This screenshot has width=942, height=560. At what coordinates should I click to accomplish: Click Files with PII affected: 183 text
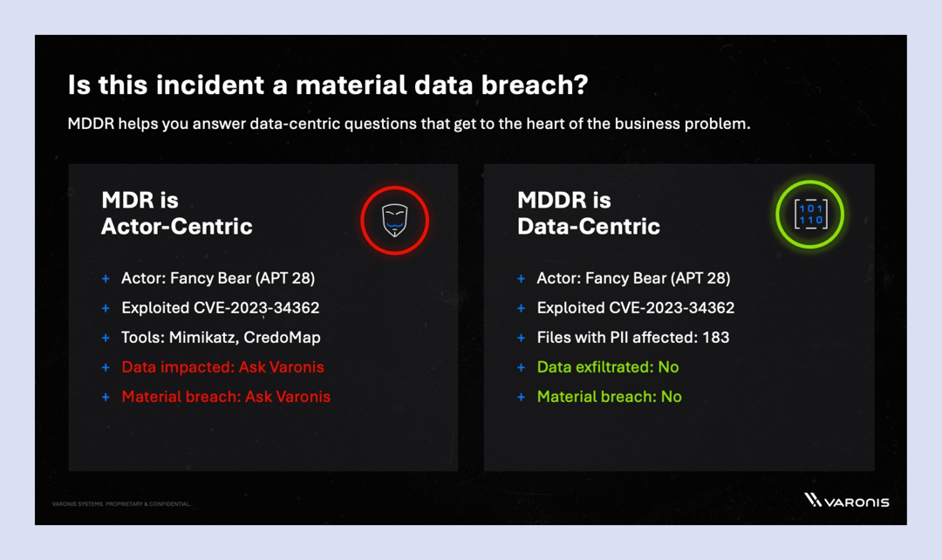(632, 338)
